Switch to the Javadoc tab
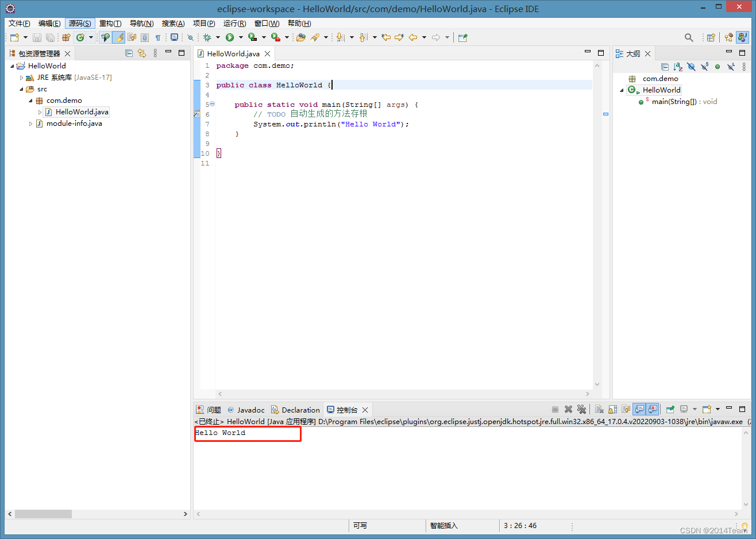 tap(246, 410)
